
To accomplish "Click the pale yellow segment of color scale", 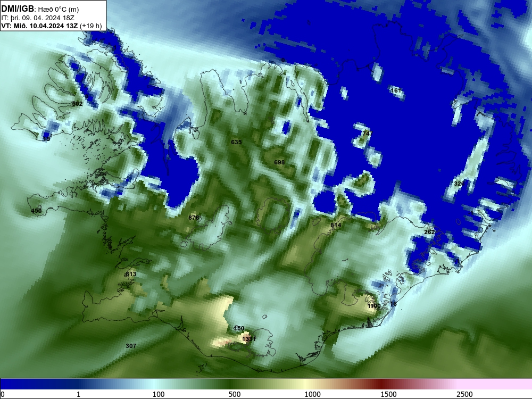I will [x=305, y=384].
